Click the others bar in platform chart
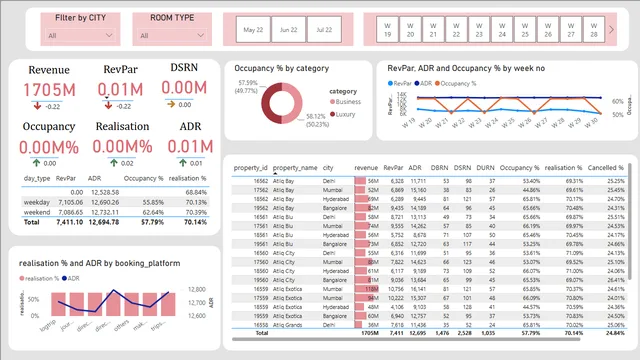Viewport: 640px width, 360px height. pyautogui.click(x=131, y=304)
